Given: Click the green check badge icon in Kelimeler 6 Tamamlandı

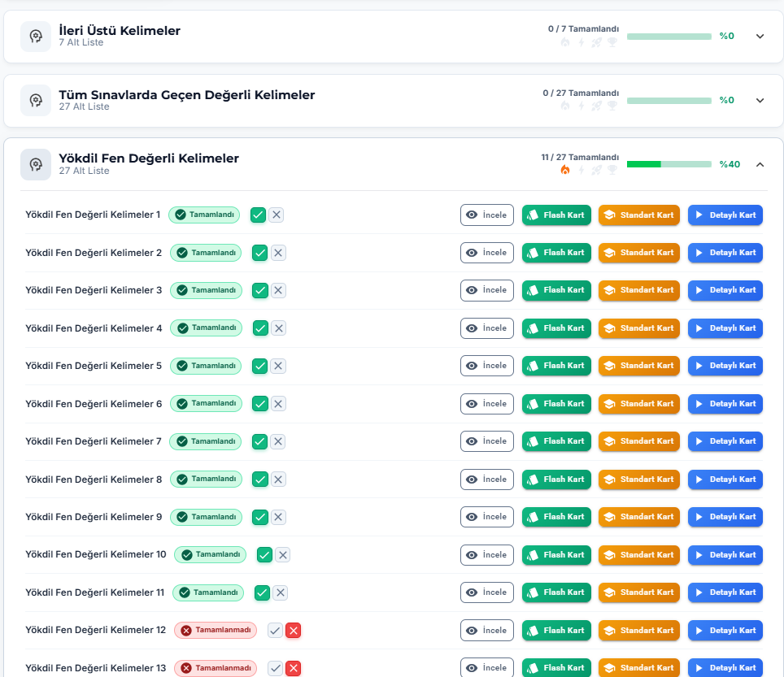Looking at the screenshot, I should tap(182, 404).
